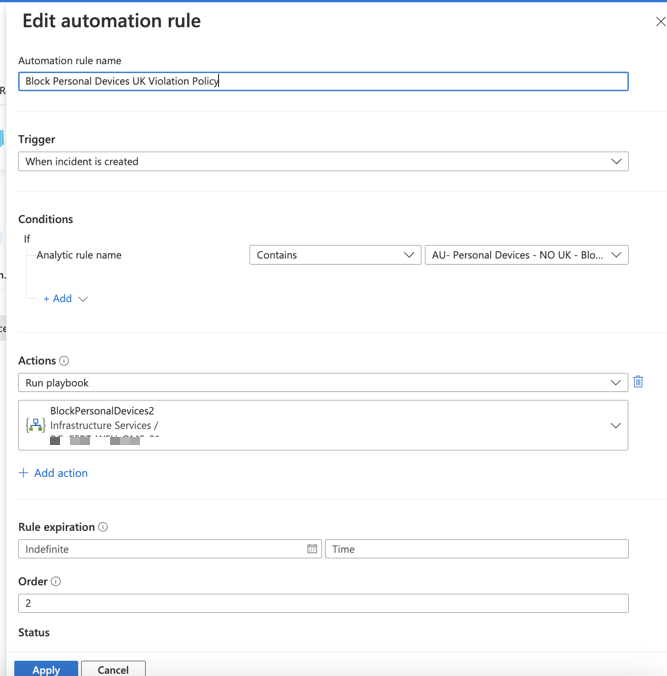Viewport: 667px width, 676px height.
Task: Click the plus icon beside Add action
Action: [x=24, y=473]
